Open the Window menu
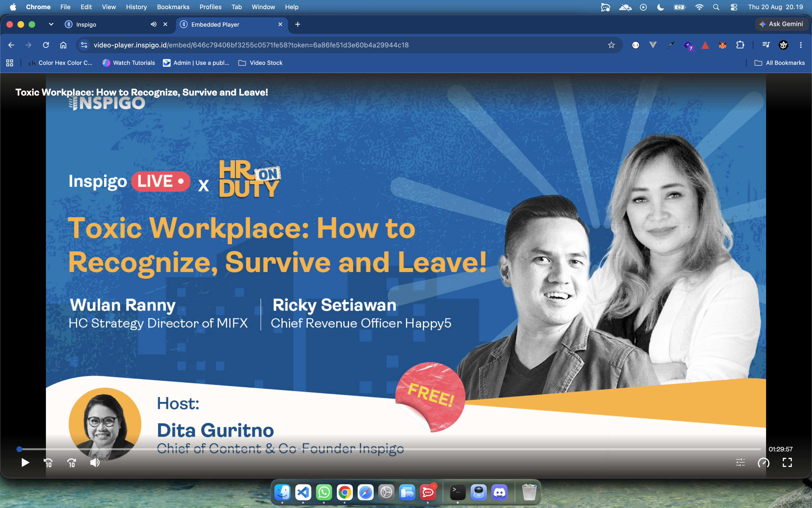The height and width of the screenshot is (508, 812). click(x=263, y=7)
